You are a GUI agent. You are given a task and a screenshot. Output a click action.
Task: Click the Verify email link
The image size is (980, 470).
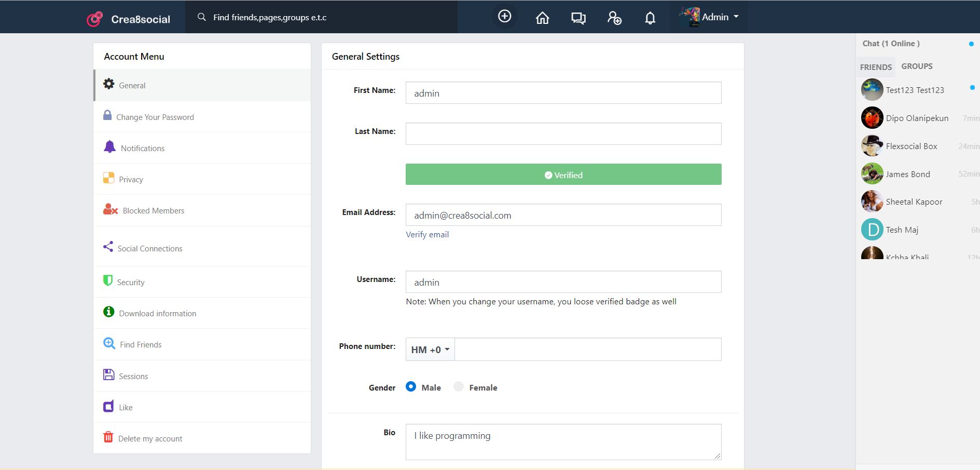(427, 235)
